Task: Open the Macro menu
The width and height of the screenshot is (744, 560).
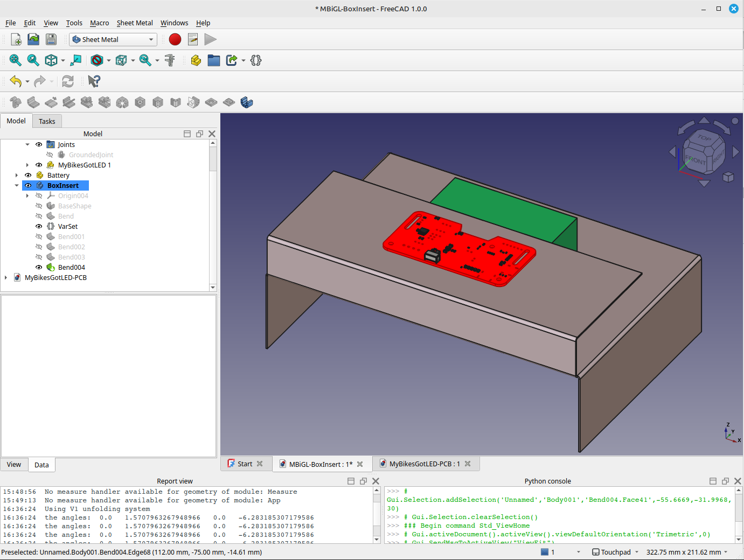Action: [x=99, y=23]
